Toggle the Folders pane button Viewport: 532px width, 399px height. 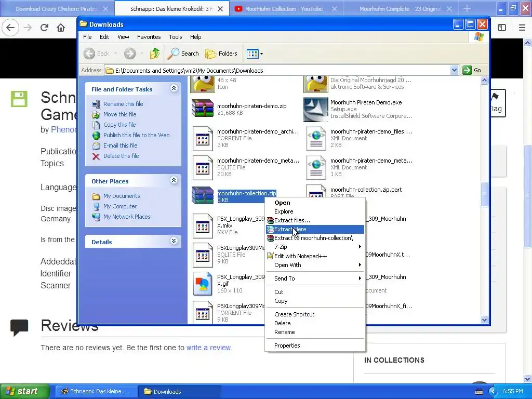(221, 54)
